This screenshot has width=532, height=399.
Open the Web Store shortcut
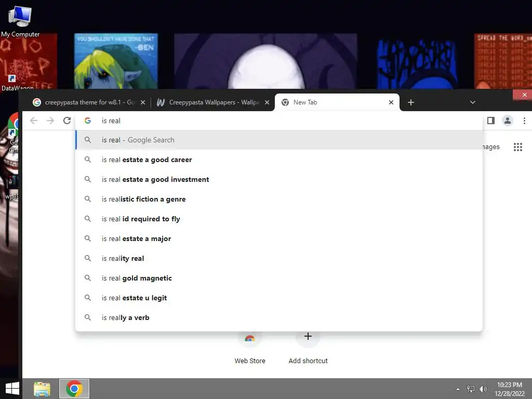[250, 347]
